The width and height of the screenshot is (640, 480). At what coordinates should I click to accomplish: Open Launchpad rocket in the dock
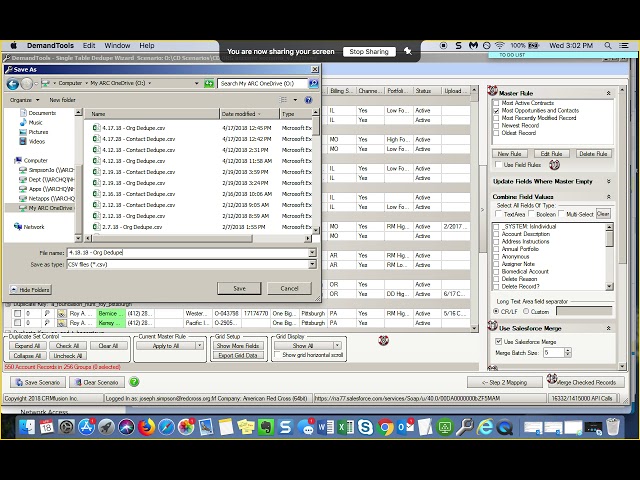click(x=107, y=427)
